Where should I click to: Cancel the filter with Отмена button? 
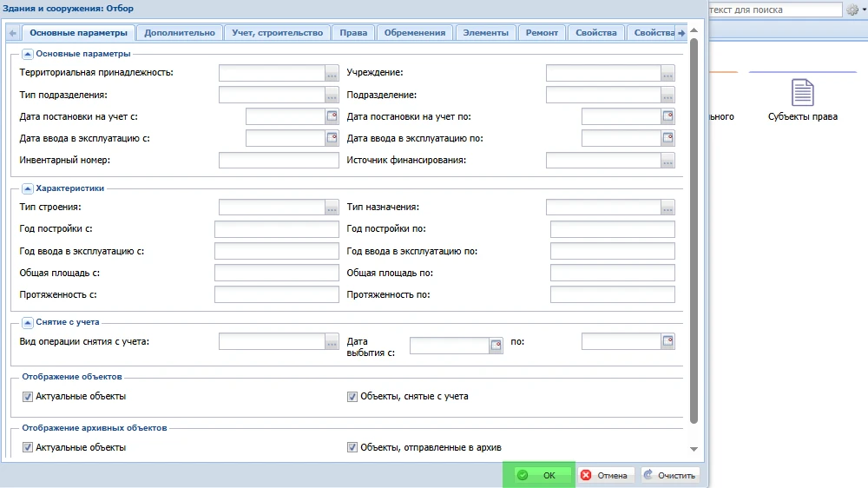[604, 475]
